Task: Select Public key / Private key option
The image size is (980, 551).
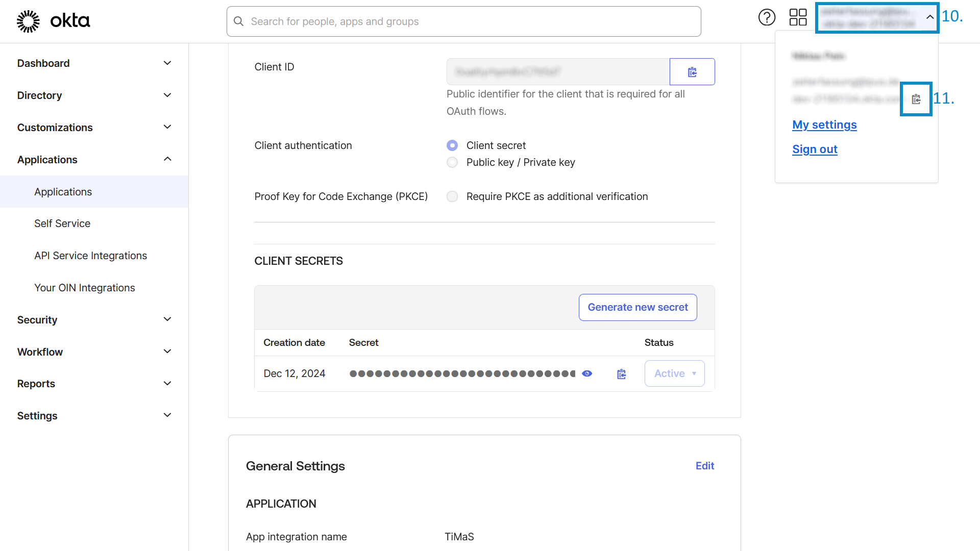Action: click(x=452, y=162)
